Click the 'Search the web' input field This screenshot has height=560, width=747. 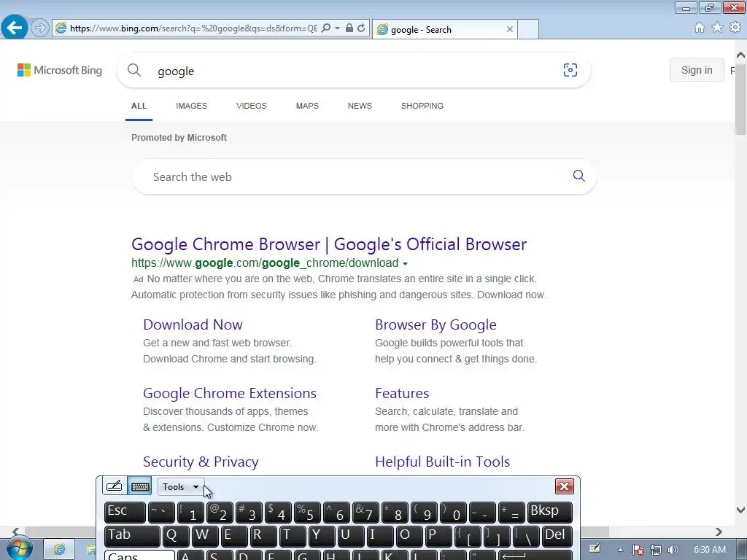(352, 176)
